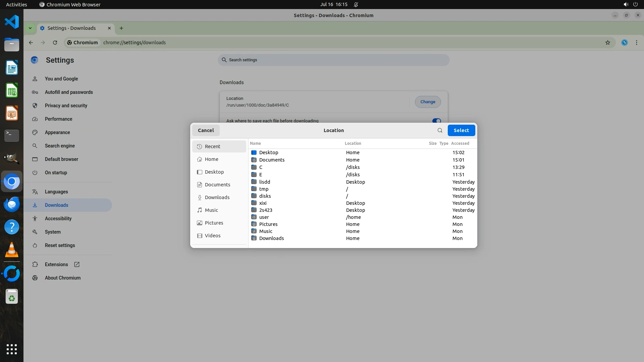Sort file list by Name column header
The height and width of the screenshot is (362, 644).
[255, 143]
